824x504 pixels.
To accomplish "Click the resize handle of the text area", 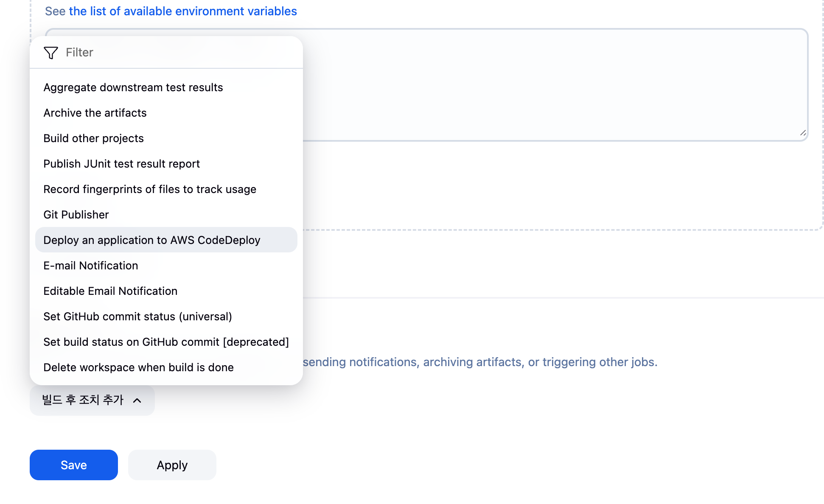I will click(803, 133).
